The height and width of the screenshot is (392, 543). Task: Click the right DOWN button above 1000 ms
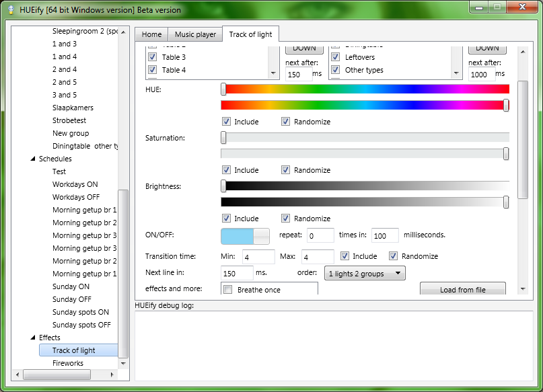click(487, 49)
